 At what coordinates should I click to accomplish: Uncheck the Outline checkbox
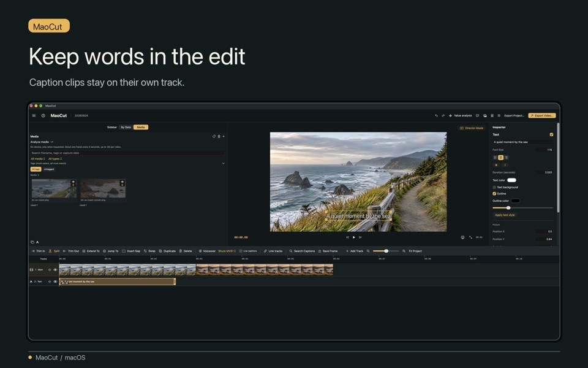coord(494,194)
